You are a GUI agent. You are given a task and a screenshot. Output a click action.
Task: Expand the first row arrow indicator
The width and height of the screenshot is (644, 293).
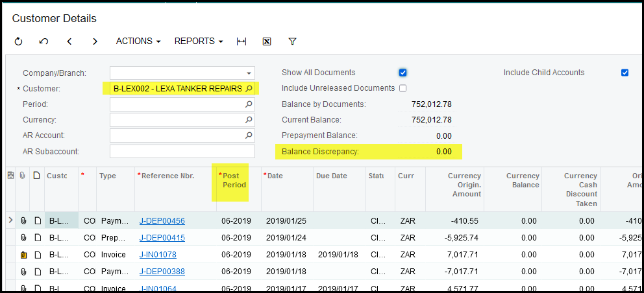point(10,221)
